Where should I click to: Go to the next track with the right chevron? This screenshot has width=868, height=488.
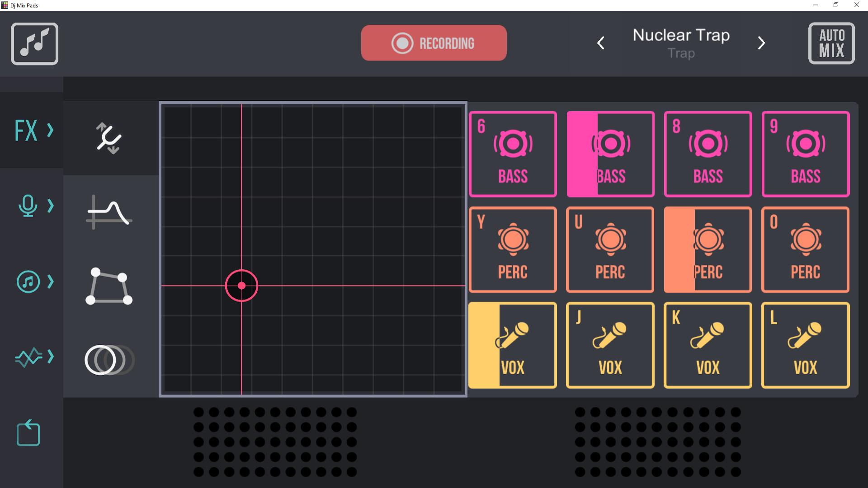[761, 43]
